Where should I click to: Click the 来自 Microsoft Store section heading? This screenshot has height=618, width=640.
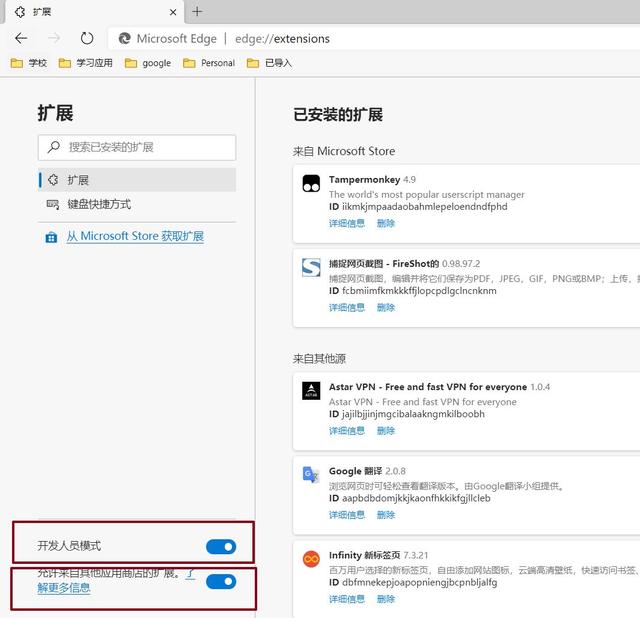click(x=344, y=151)
